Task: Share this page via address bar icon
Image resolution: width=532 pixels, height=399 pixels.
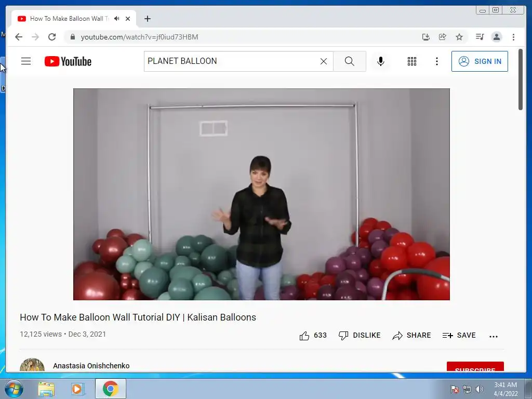Action: pyautogui.click(x=443, y=37)
